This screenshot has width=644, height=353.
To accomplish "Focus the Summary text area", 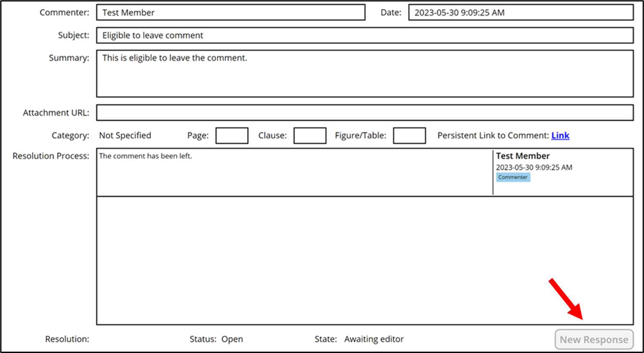I will (365, 74).
